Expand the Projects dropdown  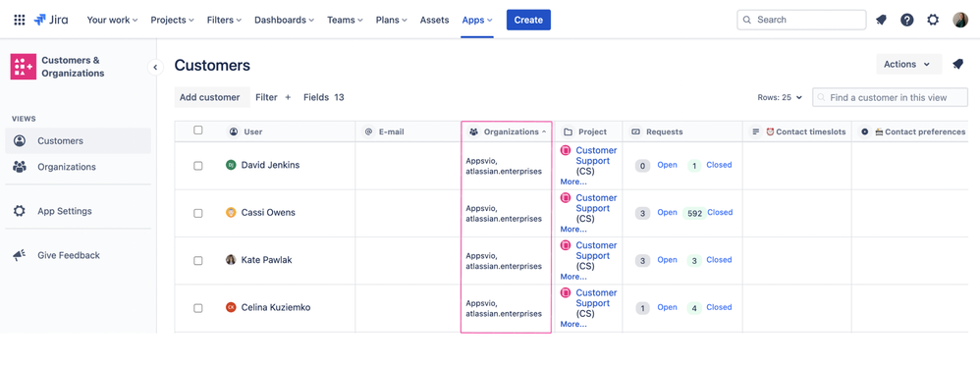coord(172,20)
